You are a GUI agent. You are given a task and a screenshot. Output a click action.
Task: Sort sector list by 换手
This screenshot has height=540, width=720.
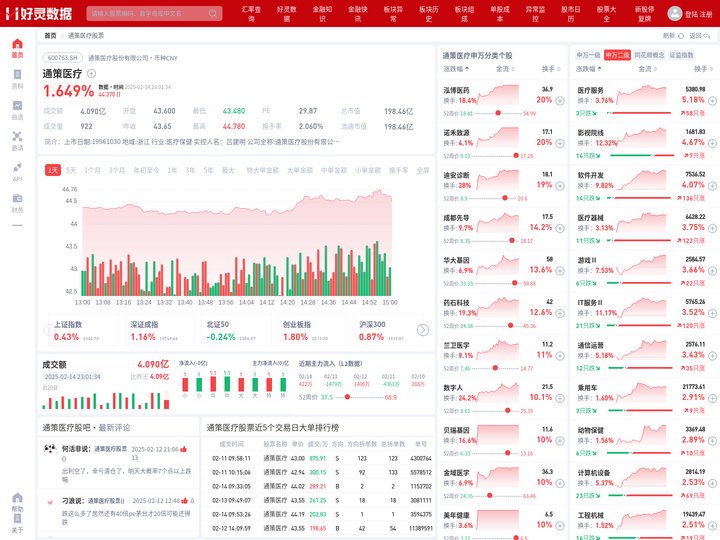[703, 69]
